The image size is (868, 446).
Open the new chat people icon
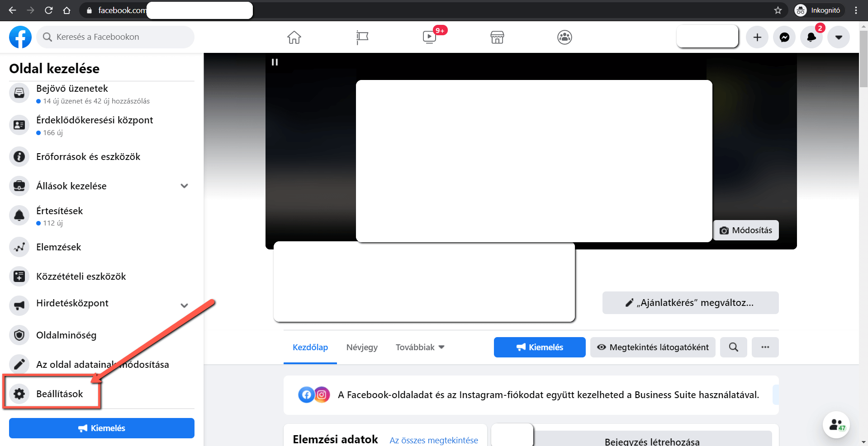[836, 425]
